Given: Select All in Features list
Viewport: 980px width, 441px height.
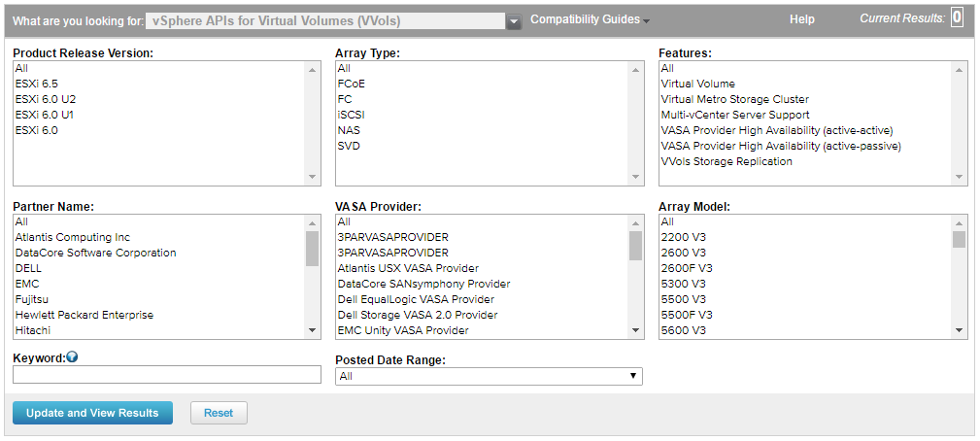Looking at the screenshot, I should (x=805, y=68).
